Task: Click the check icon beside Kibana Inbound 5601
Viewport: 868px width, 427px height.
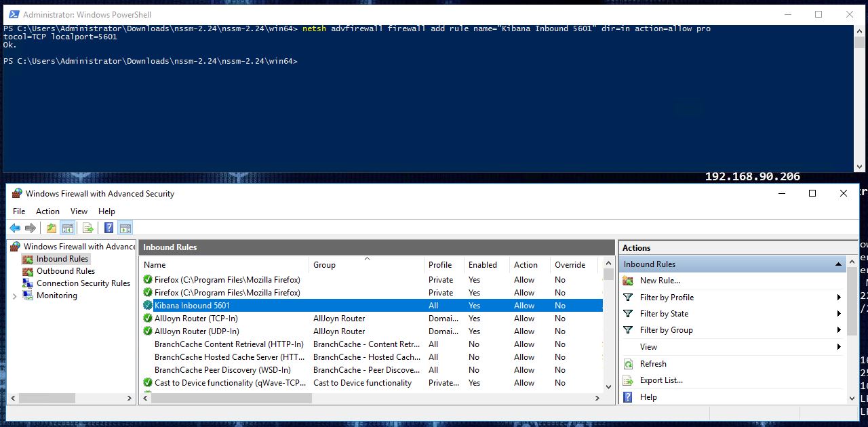Action: (148, 306)
